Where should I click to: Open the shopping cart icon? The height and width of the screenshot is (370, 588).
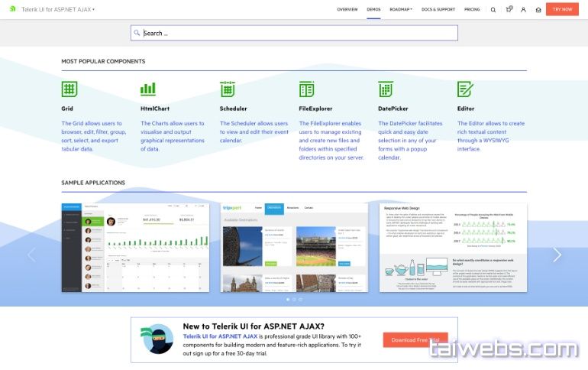coord(509,10)
